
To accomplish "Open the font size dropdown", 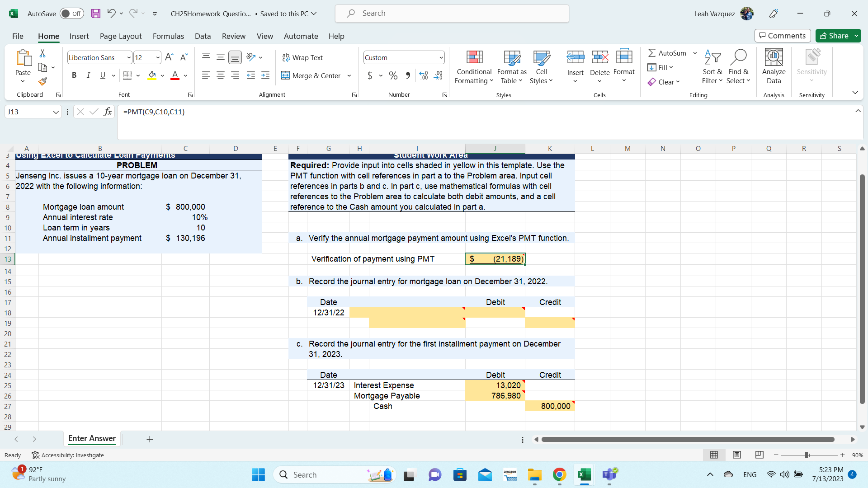I will pyautogui.click(x=158, y=57).
